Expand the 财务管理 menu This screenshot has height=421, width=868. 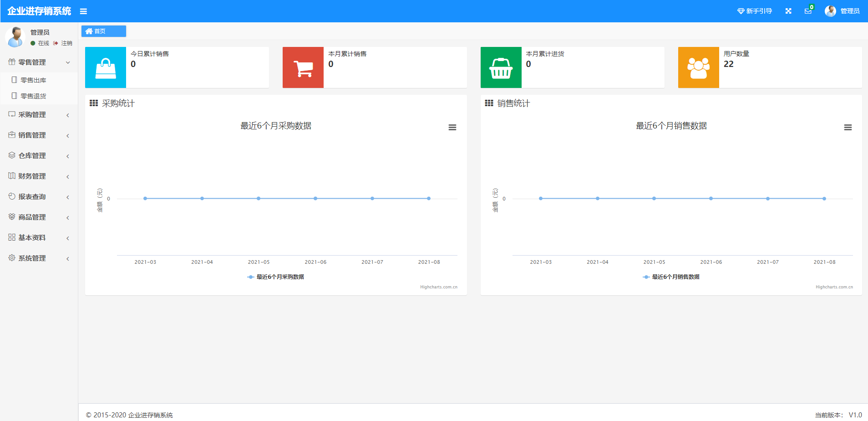[x=39, y=176]
